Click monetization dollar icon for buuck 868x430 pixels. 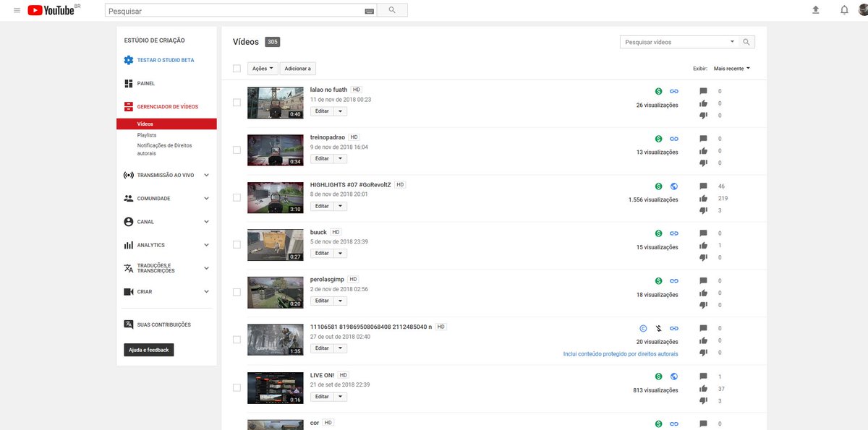click(x=658, y=233)
